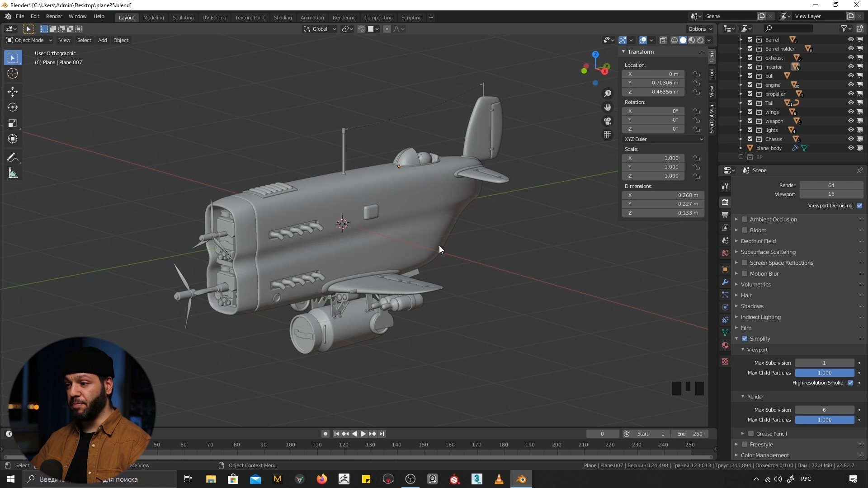Expand the Shadows panel

[752, 306]
